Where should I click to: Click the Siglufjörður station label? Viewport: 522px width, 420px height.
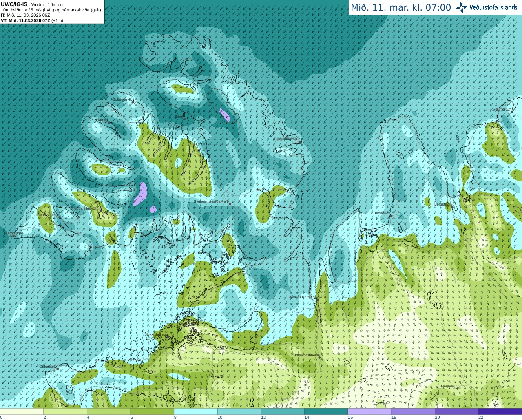click(x=501, y=109)
